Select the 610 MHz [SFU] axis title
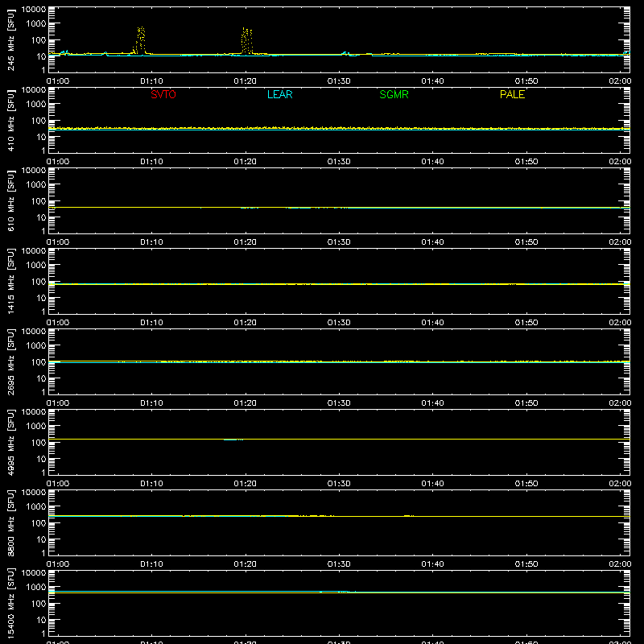This screenshot has height=644, width=644. click(10, 200)
